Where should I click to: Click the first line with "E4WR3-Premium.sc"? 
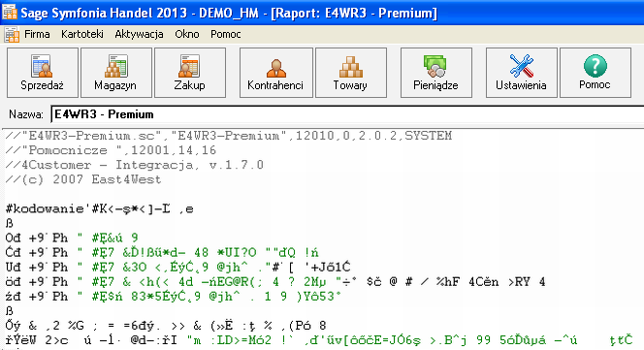click(228, 135)
